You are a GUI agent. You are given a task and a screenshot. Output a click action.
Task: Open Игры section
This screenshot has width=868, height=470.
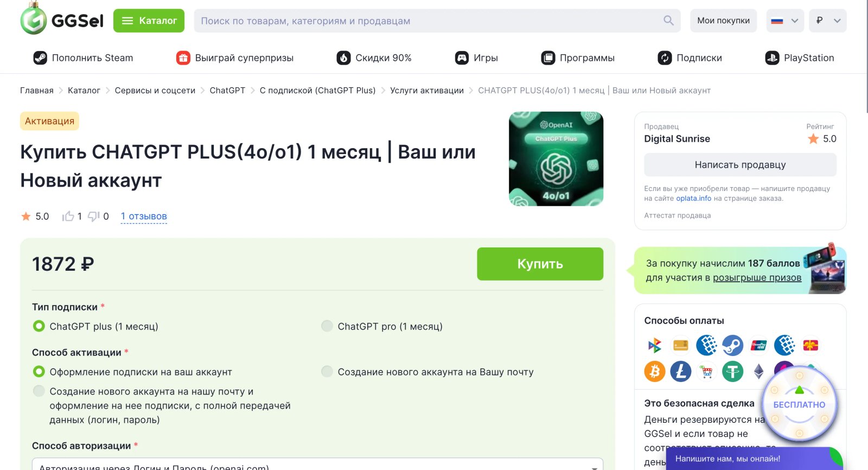point(476,58)
